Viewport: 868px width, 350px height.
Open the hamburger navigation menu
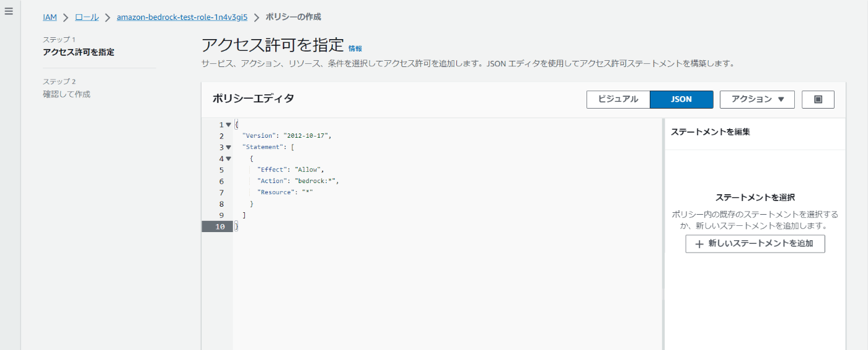pyautogui.click(x=9, y=12)
